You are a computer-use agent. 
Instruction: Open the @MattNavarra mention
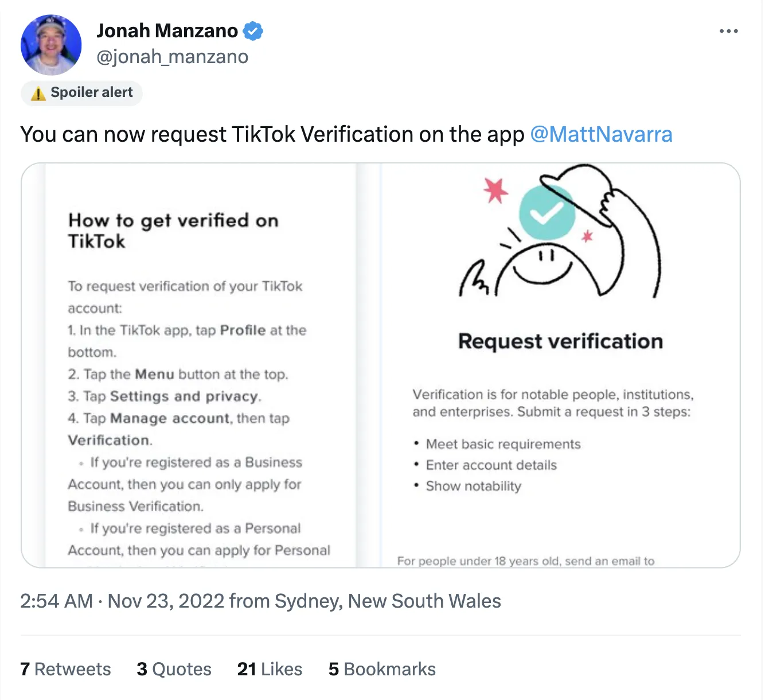601,134
